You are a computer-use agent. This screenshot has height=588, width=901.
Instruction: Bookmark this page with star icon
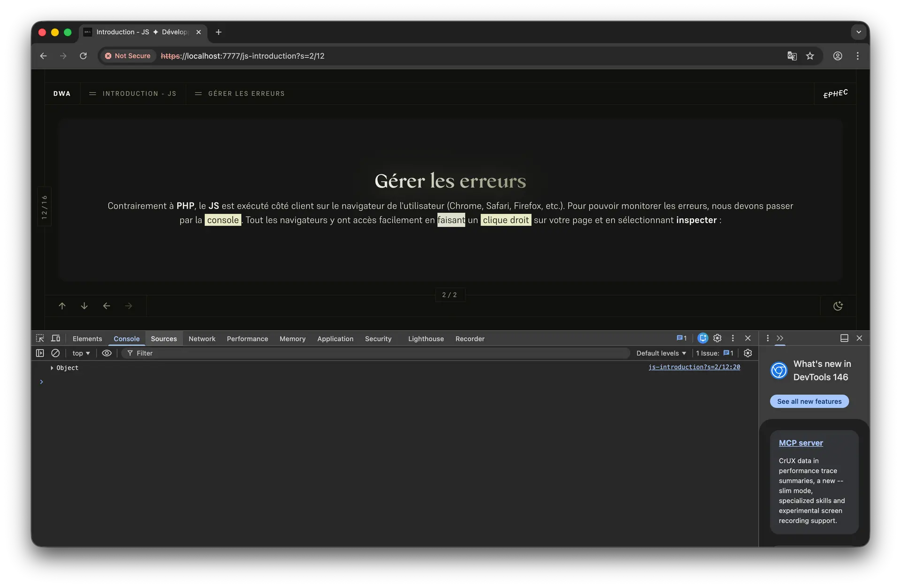tap(810, 56)
